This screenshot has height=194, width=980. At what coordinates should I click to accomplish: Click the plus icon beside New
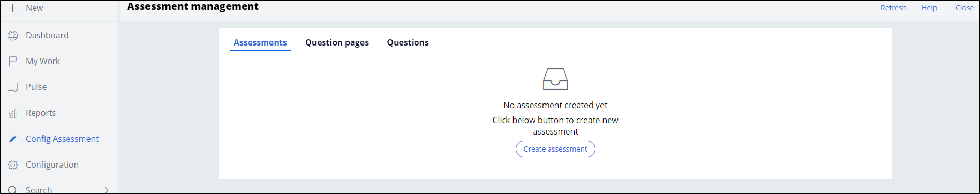pyautogui.click(x=13, y=8)
